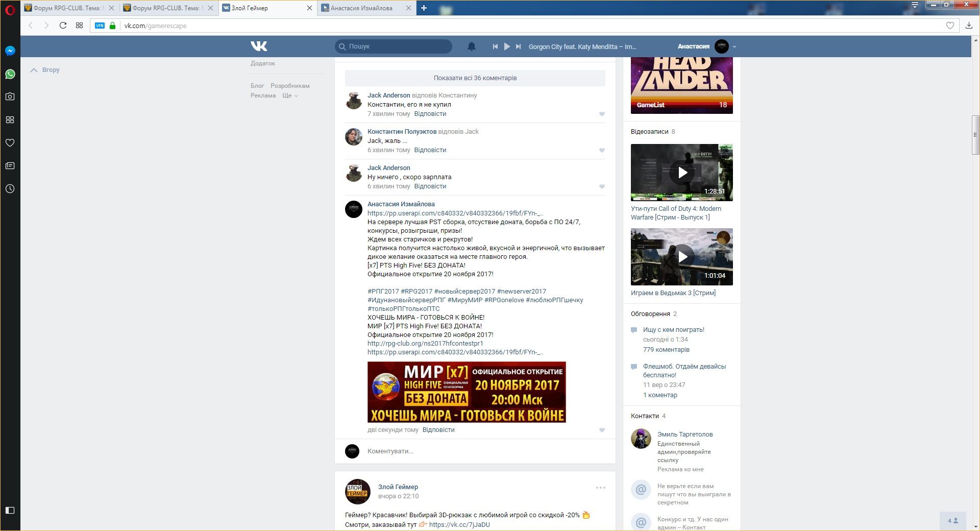Click in the VK search field
The image size is (980, 531).
[x=394, y=46]
